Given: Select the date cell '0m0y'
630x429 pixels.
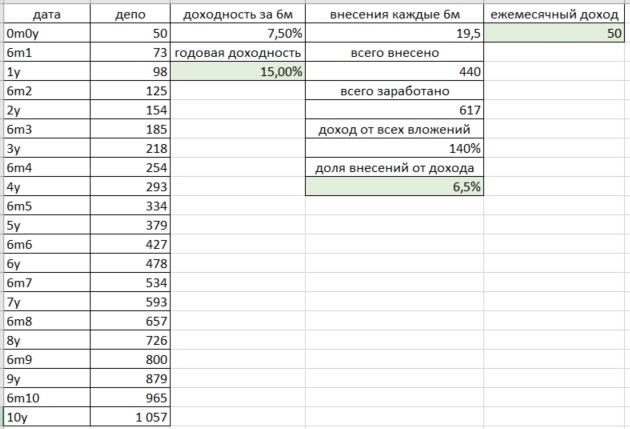Looking at the screenshot, I should [47, 33].
